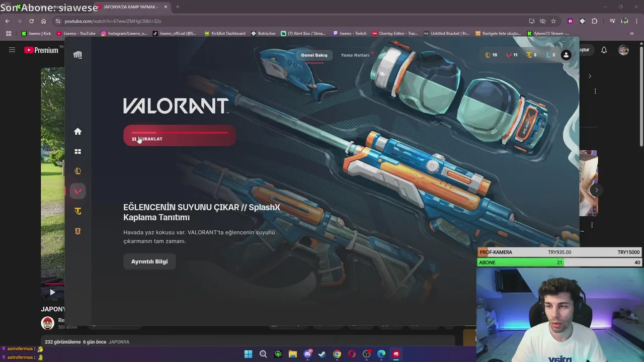Open Instagram/Liweno bookmark
This screenshot has height=362, width=644.
pyautogui.click(x=124, y=34)
